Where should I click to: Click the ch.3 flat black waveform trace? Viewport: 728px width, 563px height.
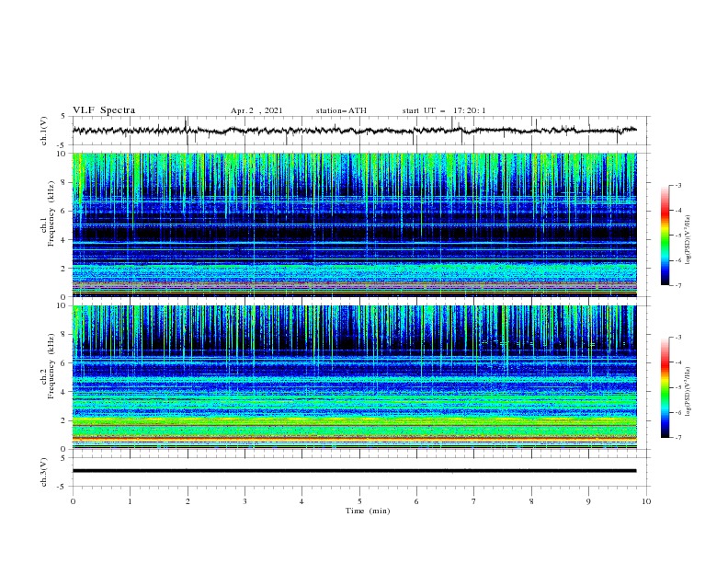point(354,471)
